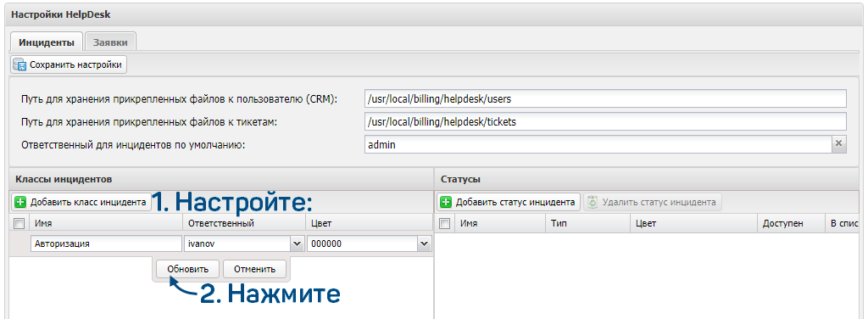Image resolution: width=868 pixels, height=319 pixels.
Task: Click green plus icon for adding incident status
Action: [446, 202]
